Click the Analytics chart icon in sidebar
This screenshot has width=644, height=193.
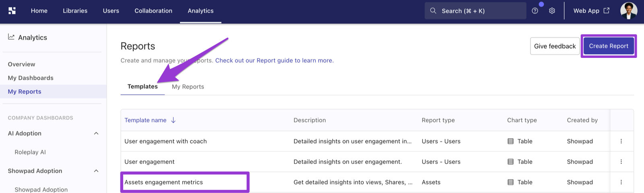tap(11, 37)
